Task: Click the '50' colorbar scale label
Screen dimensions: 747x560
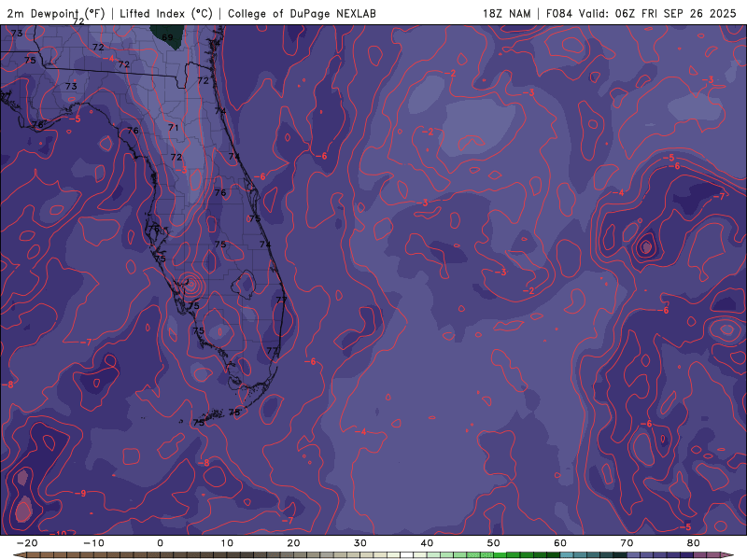Action: pyautogui.click(x=494, y=543)
